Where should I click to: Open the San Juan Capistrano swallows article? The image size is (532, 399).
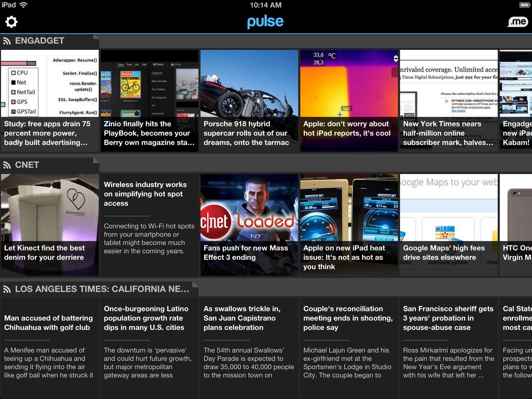[x=249, y=349]
